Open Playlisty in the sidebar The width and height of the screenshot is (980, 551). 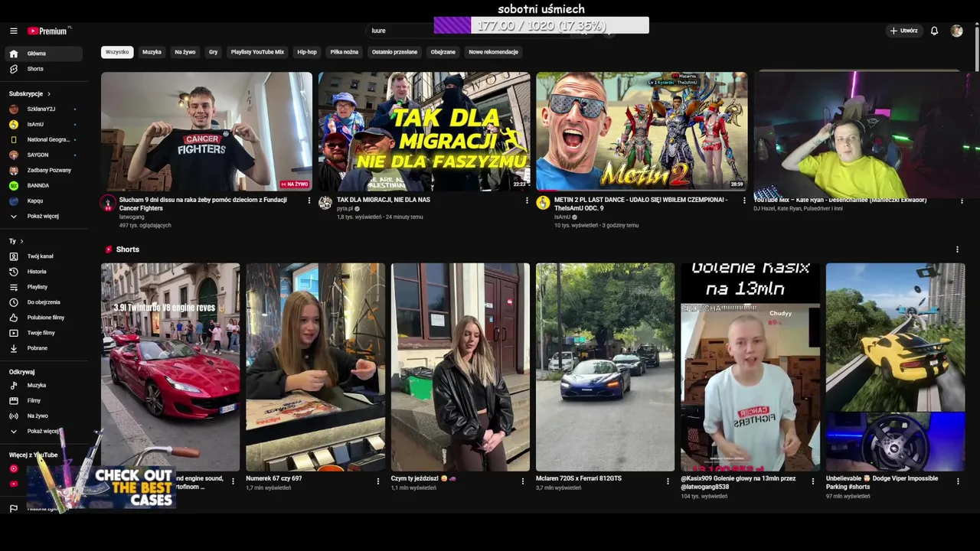[x=43, y=287]
